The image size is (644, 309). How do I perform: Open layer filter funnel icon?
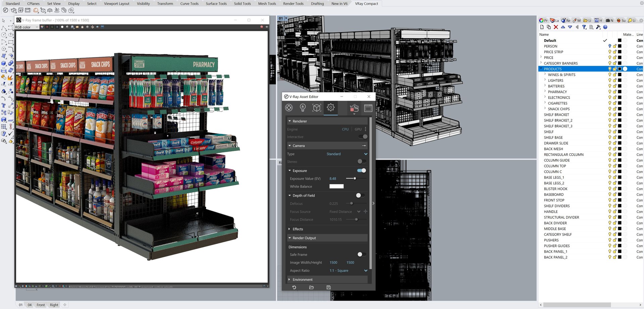click(x=584, y=27)
